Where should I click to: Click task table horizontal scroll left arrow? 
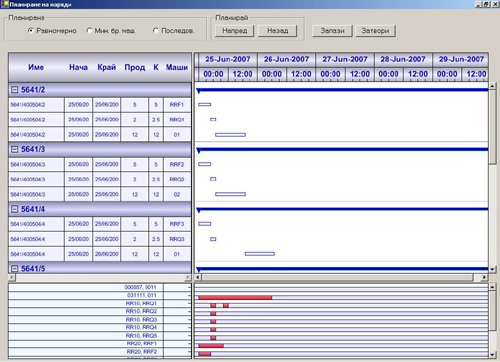12,277
